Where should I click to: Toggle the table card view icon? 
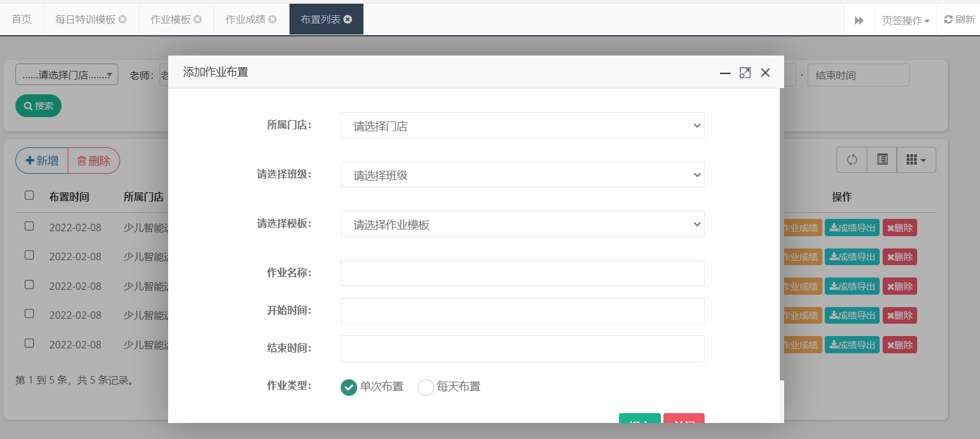pos(882,160)
